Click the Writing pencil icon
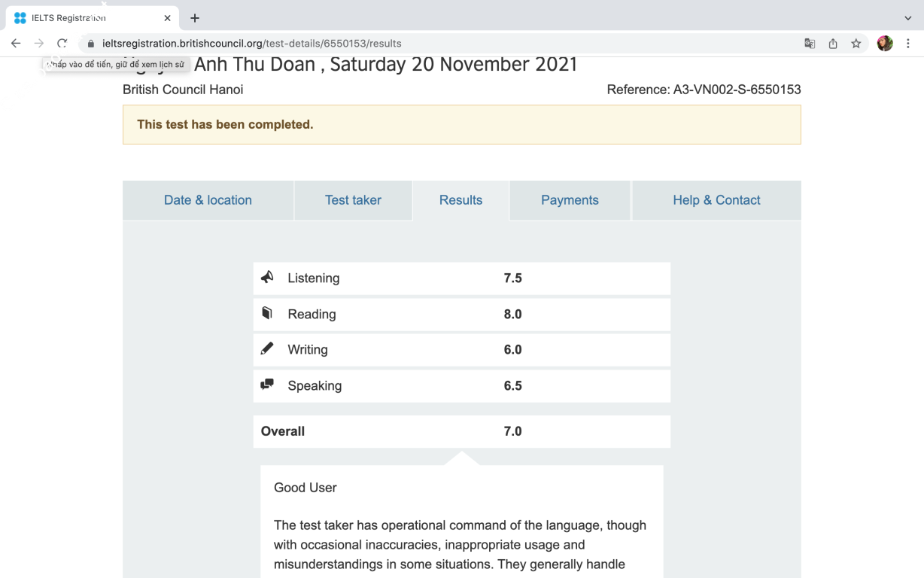The height and width of the screenshot is (578, 924). [267, 349]
